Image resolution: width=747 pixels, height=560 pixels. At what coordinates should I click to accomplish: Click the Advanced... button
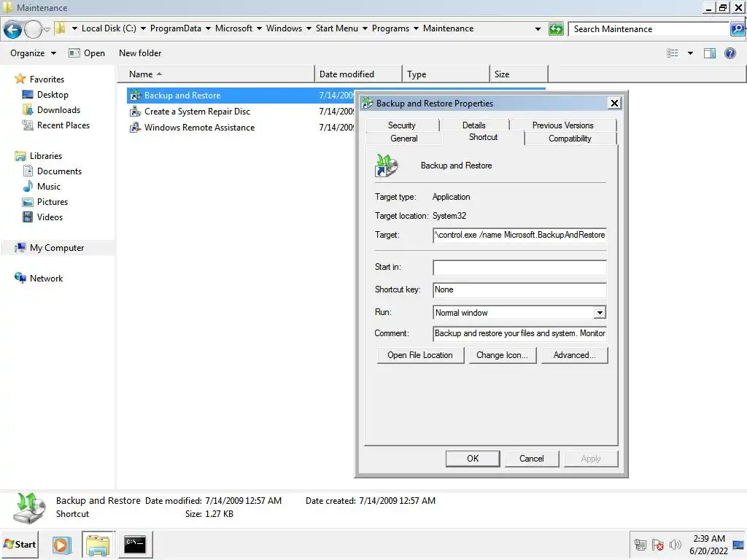click(575, 355)
